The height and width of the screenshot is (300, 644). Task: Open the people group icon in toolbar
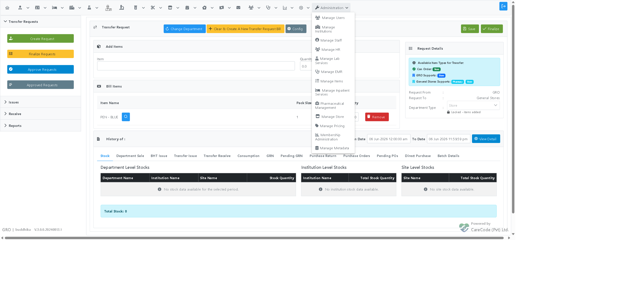tap(251, 8)
